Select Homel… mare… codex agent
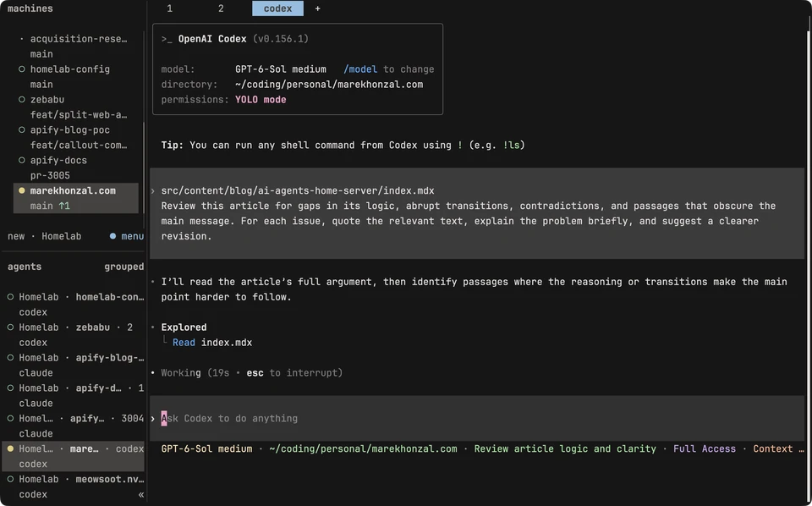The height and width of the screenshot is (506, 812). [x=74, y=456]
